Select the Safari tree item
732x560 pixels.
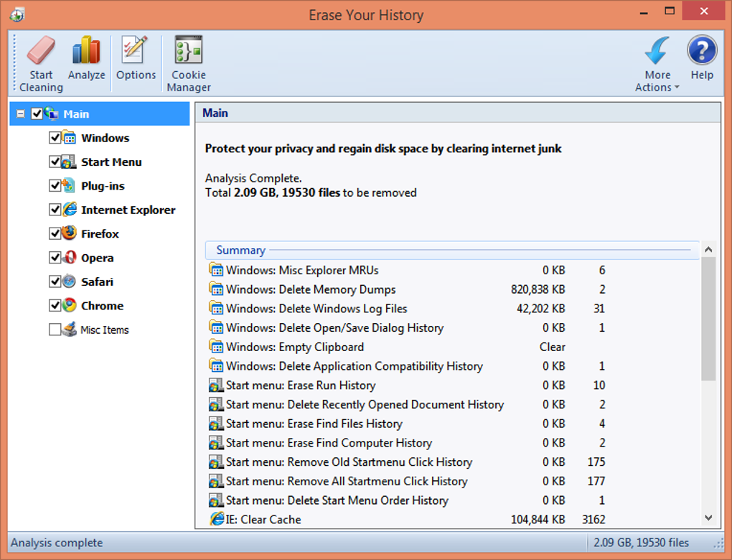(x=97, y=281)
